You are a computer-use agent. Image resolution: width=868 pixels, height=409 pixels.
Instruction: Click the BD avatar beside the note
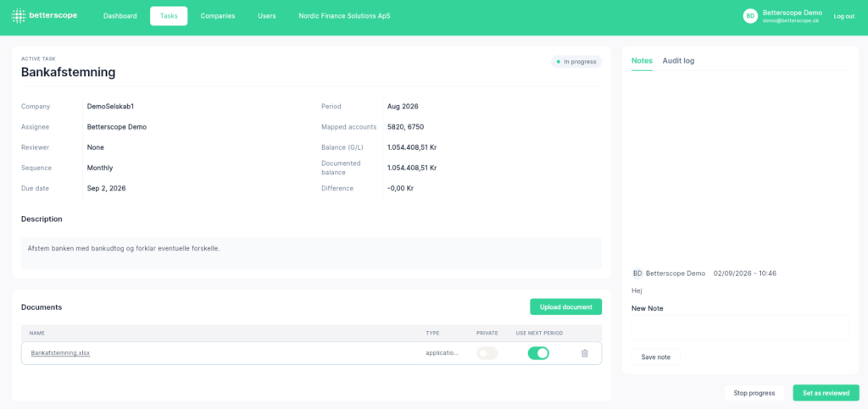637,273
